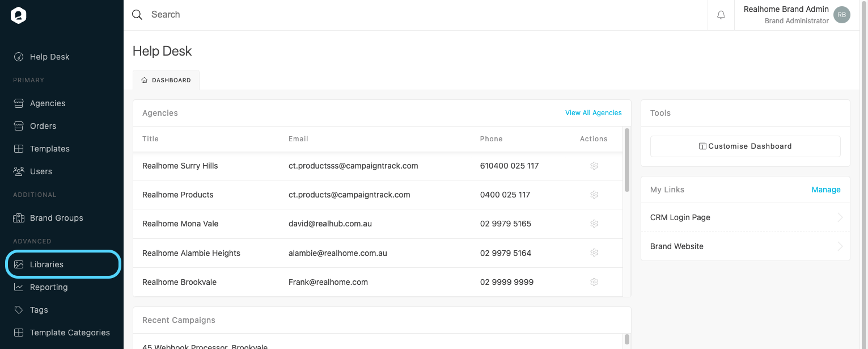Open Realhome Brand Admin user menu
This screenshot has width=868, height=349.
797,15
